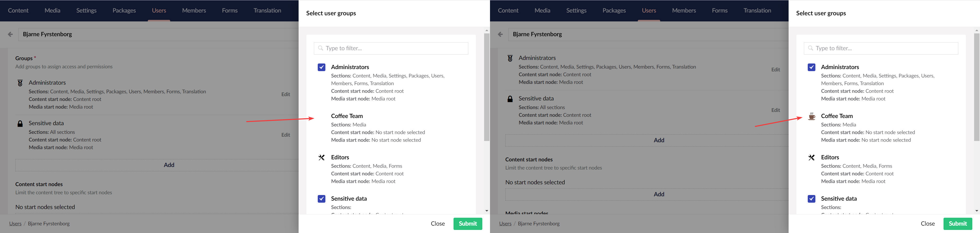Click the Coffee Team cup icon in right dialog
980x233 pixels.
[x=812, y=116]
